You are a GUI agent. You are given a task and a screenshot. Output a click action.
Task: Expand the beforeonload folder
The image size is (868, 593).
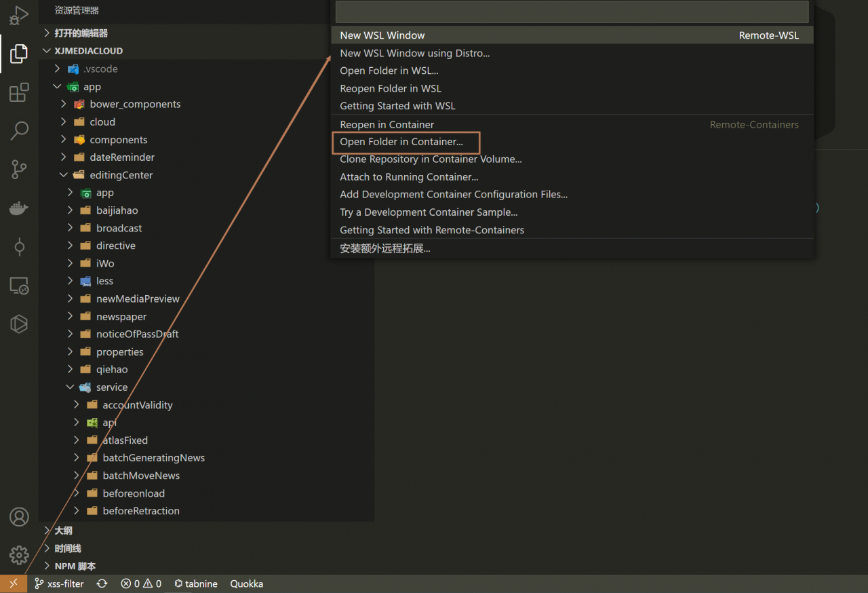[206, 493]
